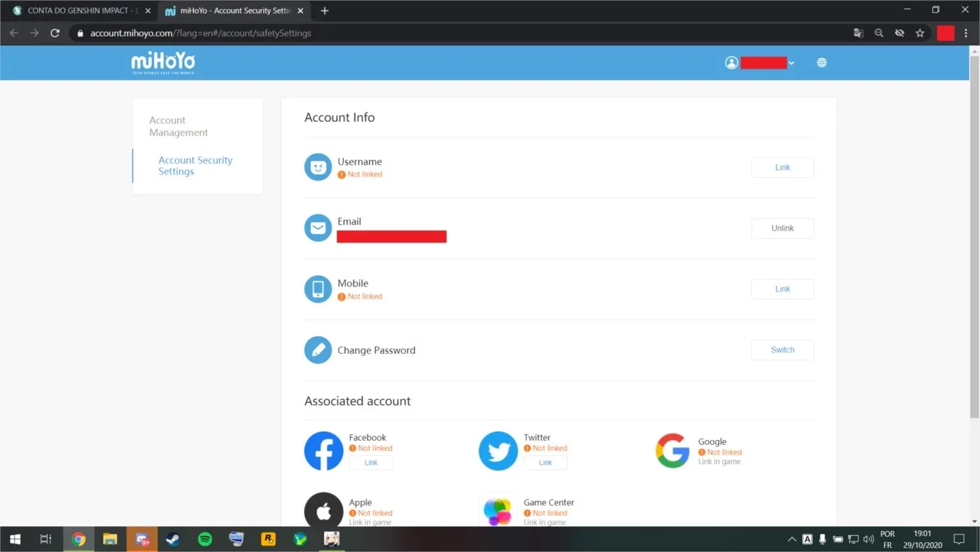Click the microphone icon in the system tray
The width and height of the screenshot is (980, 552).
(822, 539)
